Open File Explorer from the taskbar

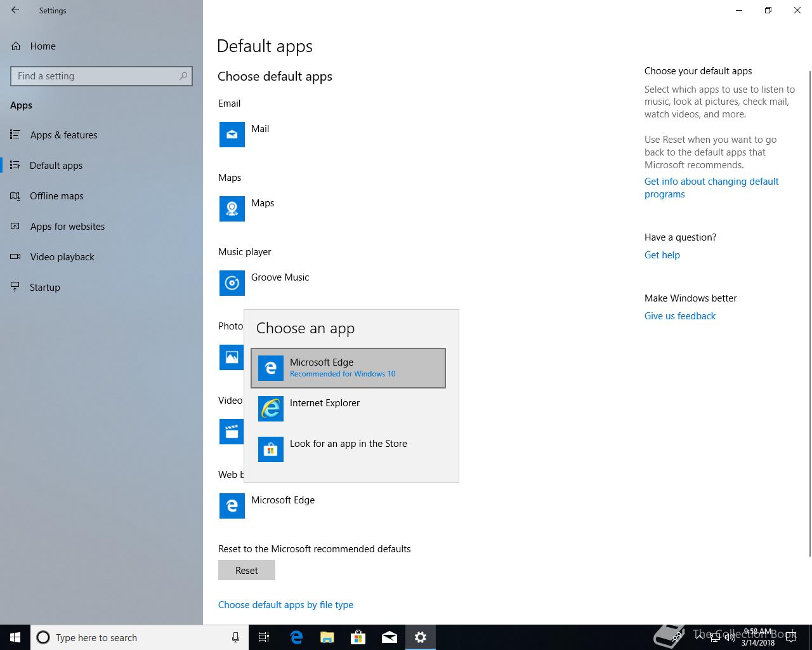click(x=327, y=637)
